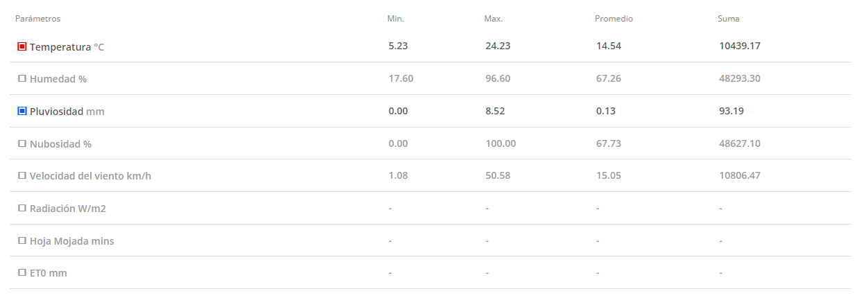The height and width of the screenshot is (298, 868).
Task: Click the Promedio column header
Action: (x=614, y=19)
